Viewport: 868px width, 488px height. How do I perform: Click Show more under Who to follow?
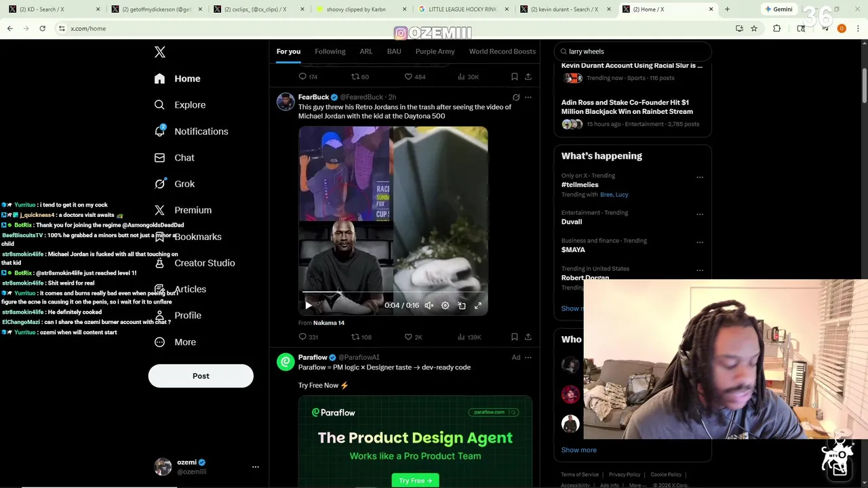pyautogui.click(x=578, y=450)
